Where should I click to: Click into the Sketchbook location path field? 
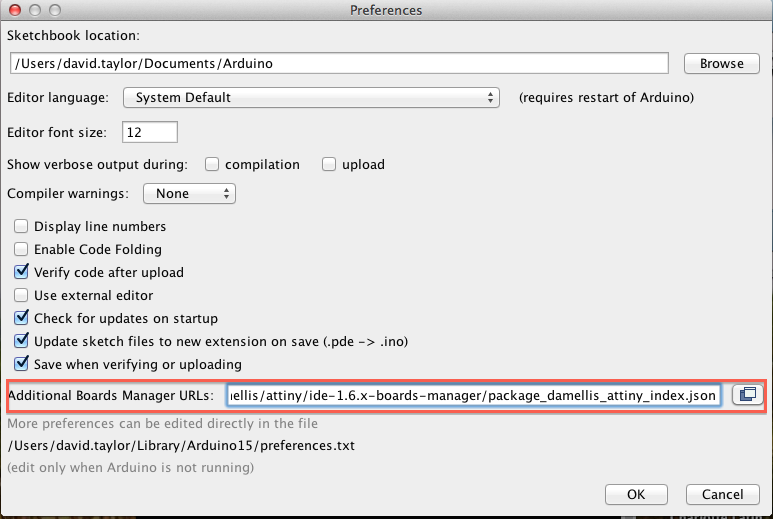click(339, 64)
